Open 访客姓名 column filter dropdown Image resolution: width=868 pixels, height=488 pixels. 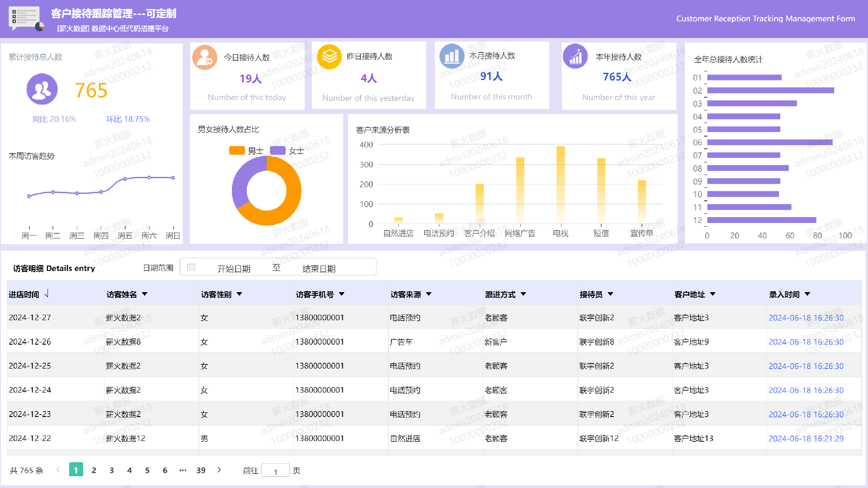point(145,294)
